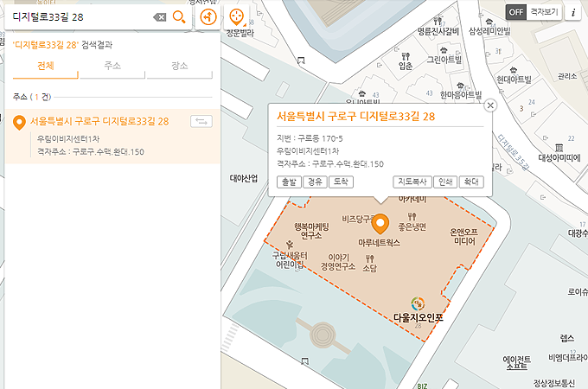The width and height of the screenshot is (588, 389).
Task: Click 우림이비지센터1차 text in result list
Action: tap(68, 138)
